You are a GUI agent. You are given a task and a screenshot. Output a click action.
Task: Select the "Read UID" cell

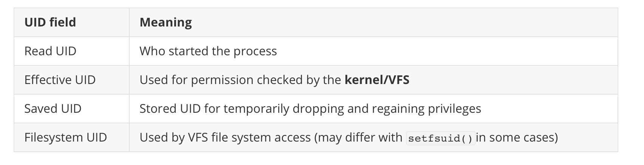[50, 51]
